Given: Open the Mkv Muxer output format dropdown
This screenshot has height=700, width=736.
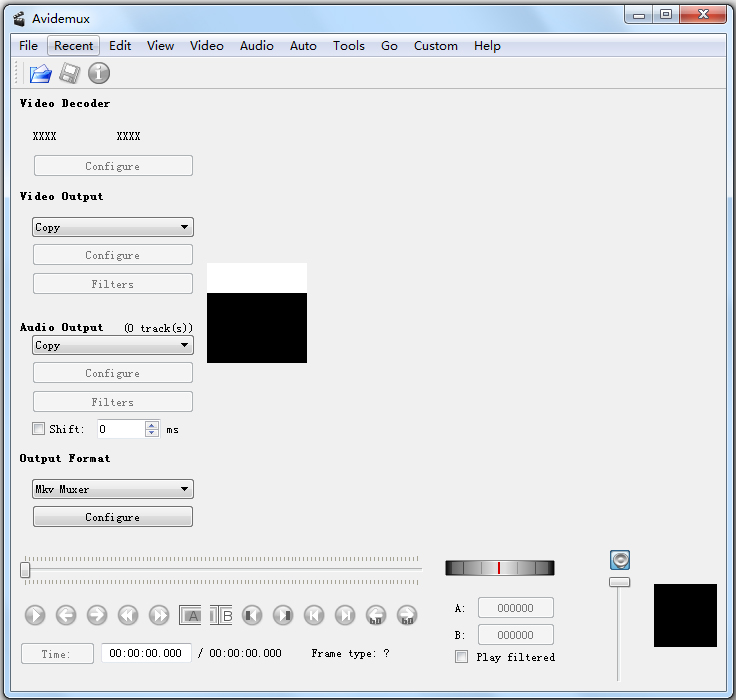Looking at the screenshot, I should 113,489.
